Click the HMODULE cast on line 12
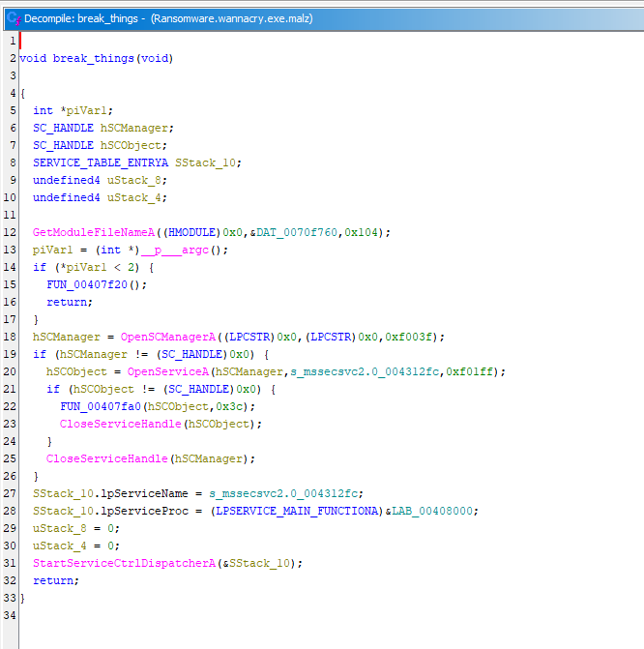The height and width of the screenshot is (649, 644). click(191, 232)
